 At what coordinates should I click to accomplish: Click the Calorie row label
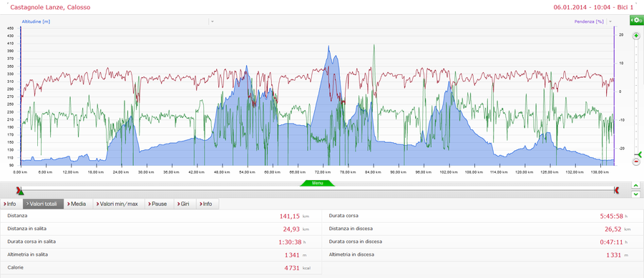pos(15,267)
